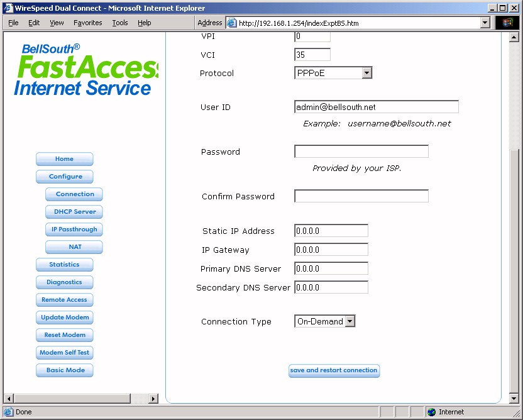Click the 'Provided by your ISP.' text
Screen dimensions: 523x420
coord(356,168)
